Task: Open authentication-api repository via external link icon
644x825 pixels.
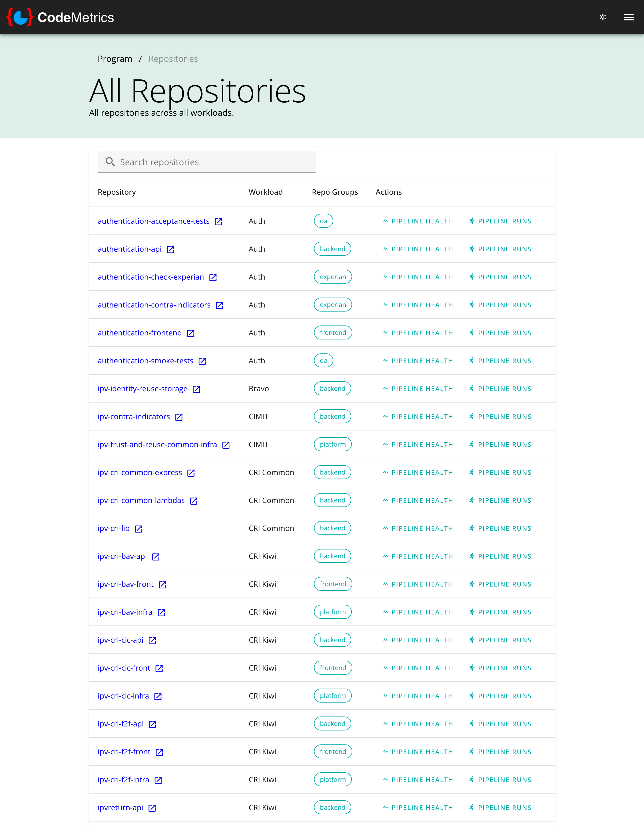Action: pyautogui.click(x=171, y=249)
